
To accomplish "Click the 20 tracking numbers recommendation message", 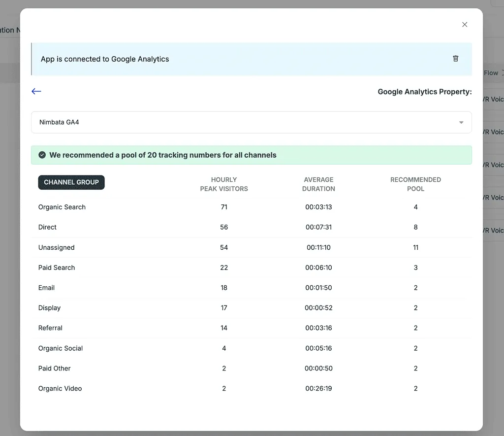I will tap(162, 155).
